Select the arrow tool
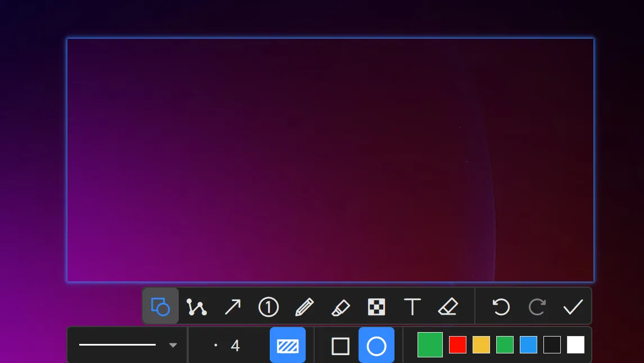The height and width of the screenshot is (363, 644). pos(233,307)
